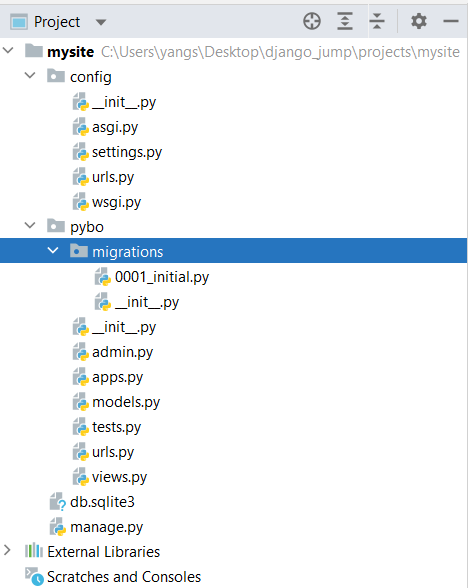468x588 pixels.
Task: Click the Python icon beside models.py
Action: (81, 402)
